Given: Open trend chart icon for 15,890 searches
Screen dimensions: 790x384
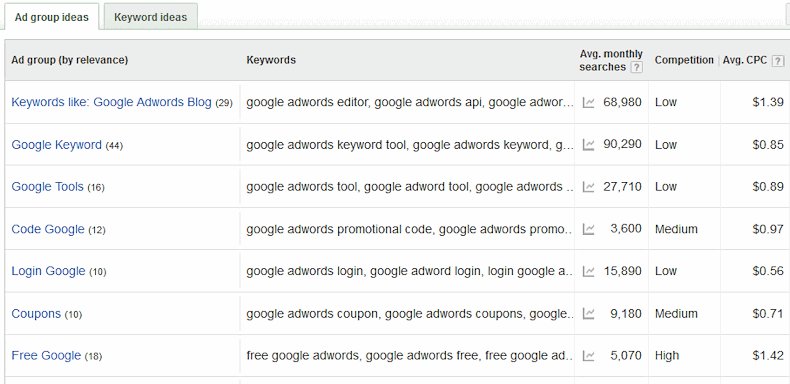Looking at the screenshot, I should 588,272.
